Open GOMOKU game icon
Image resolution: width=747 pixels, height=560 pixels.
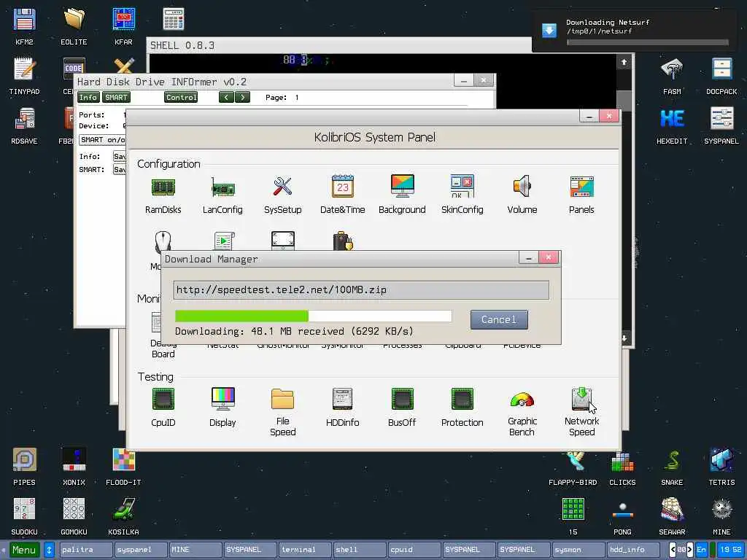coord(74,509)
